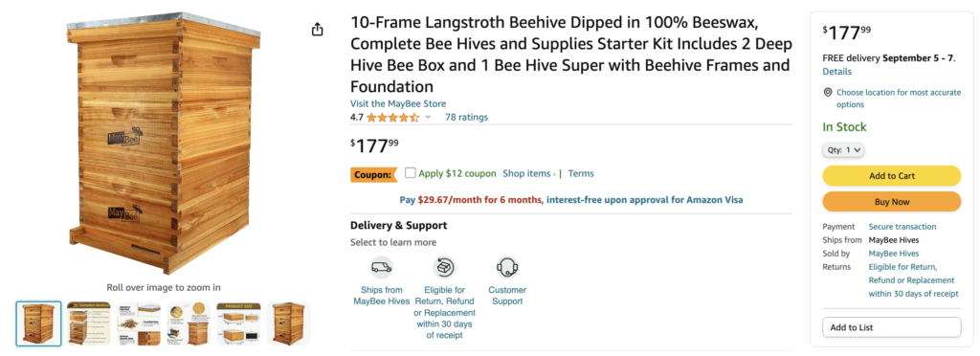Image resolution: width=980 pixels, height=356 pixels.
Task: Tick the Apply $12 coupon checkbox
Action: pos(410,173)
